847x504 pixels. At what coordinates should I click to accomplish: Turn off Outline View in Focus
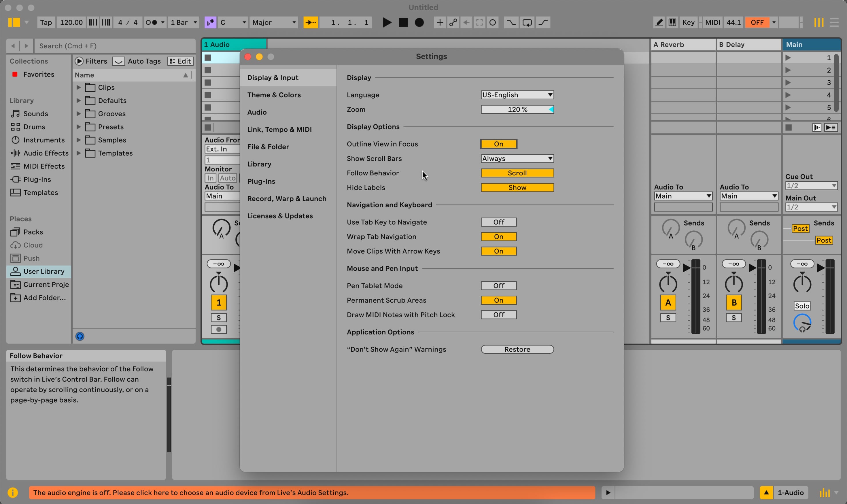point(498,144)
